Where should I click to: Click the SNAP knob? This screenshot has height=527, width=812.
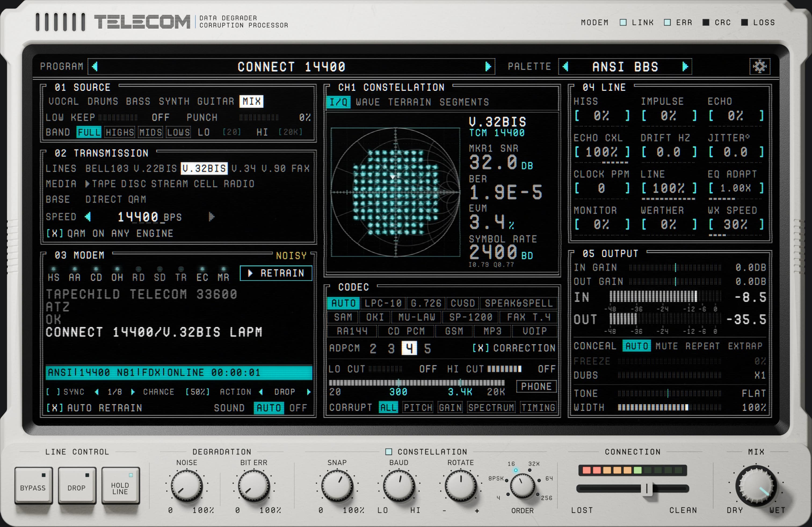coord(337,485)
